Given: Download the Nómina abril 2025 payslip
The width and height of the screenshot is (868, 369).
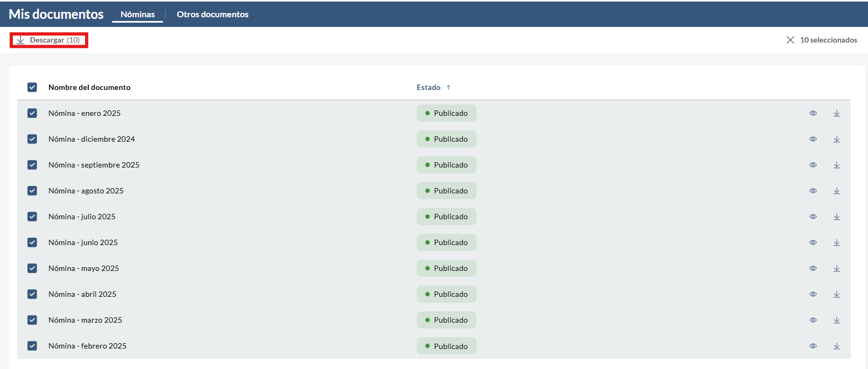Looking at the screenshot, I should coord(837,294).
